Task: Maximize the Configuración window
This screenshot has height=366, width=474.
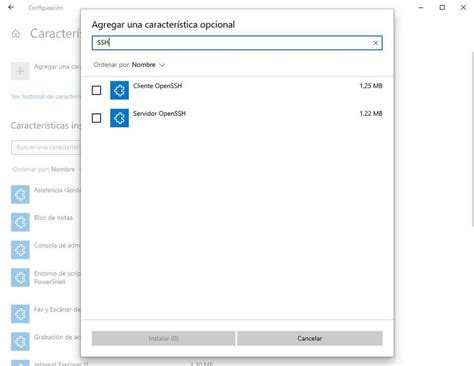Action: coord(442,7)
